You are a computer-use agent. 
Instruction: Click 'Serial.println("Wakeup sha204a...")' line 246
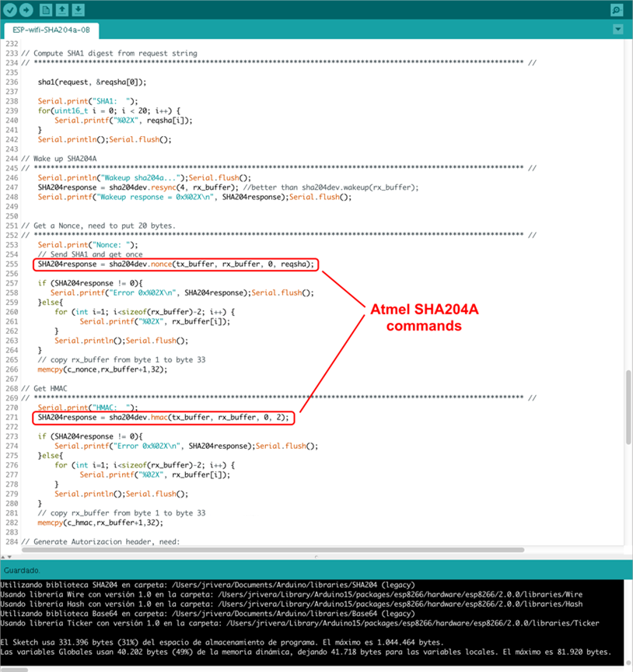click(145, 178)
